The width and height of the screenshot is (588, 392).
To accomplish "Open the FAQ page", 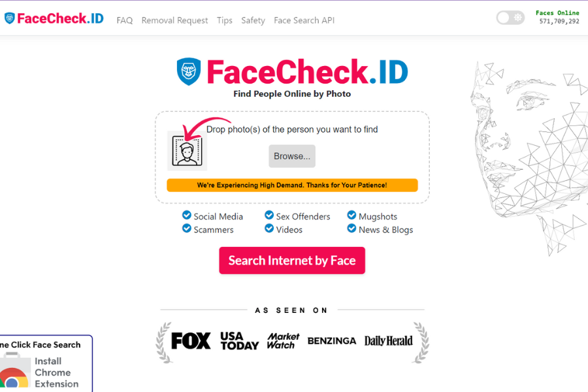I will pyautogui.click(x=124, y=20).
